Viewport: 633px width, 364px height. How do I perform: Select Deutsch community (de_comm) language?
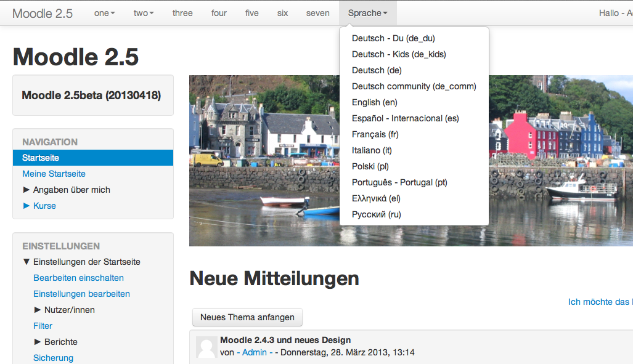click(x=414, y=86)
